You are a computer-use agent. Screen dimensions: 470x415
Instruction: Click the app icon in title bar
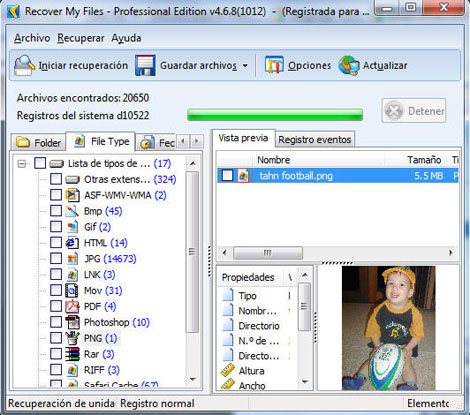pyautogui.click(x=13, y=12)
